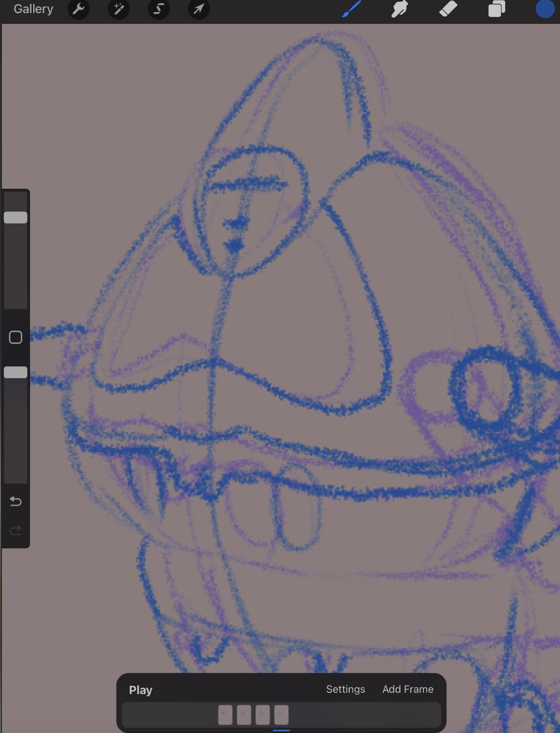Viewport: 560px width, 733px height.
Task: Select the first frame in timeline
Action: point(225,715)
